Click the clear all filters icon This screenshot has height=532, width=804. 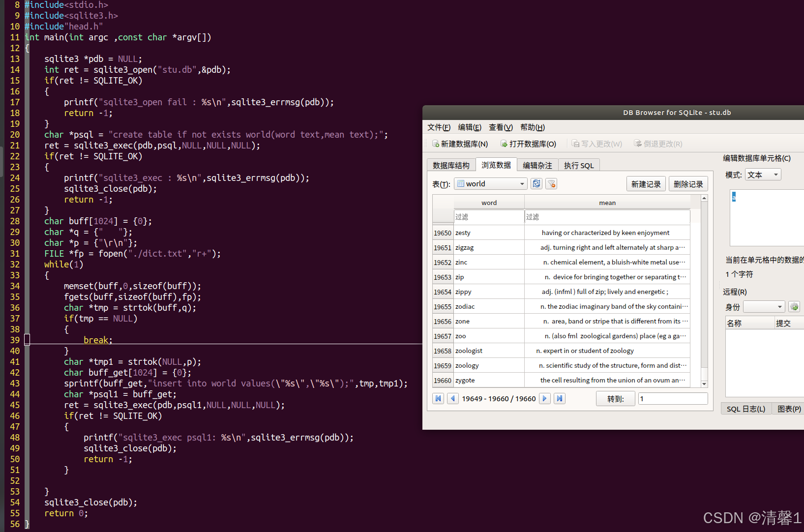[x=551, y=183]
